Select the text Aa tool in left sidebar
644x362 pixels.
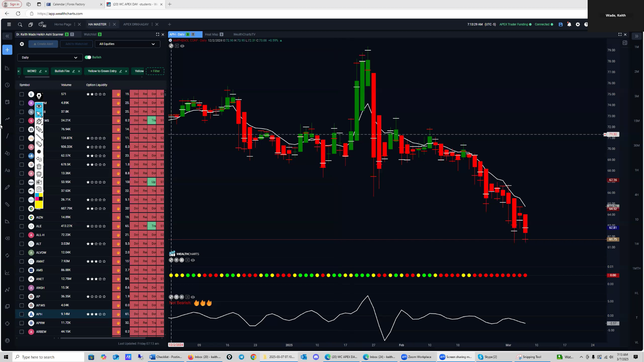pos(7,170)
